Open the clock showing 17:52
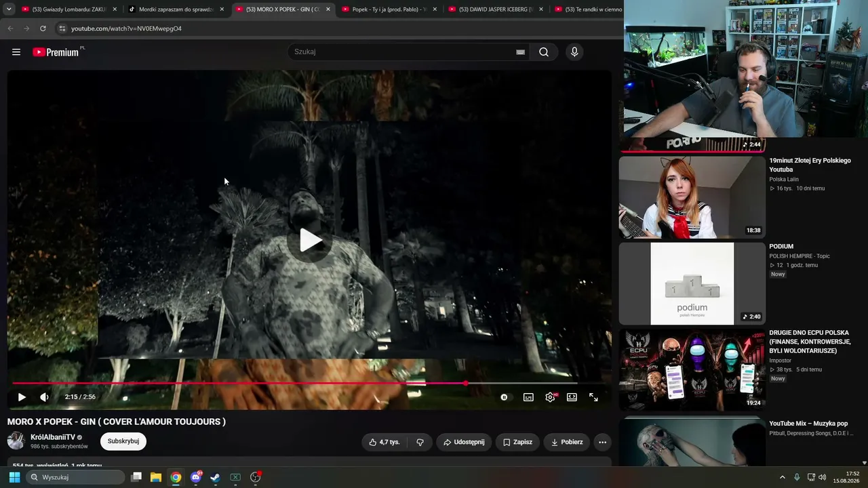This screenshot has width=868, height=488. 847,477
